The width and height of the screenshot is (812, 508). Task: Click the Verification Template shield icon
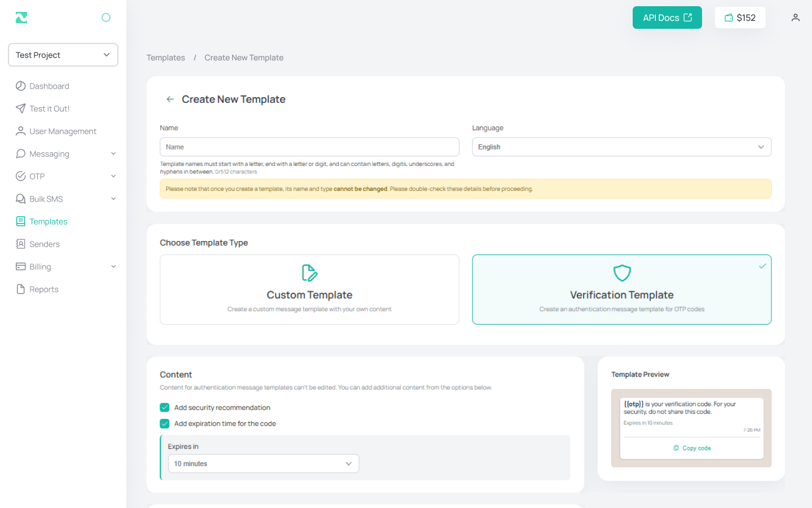pyautogui.click(x=622, y=273)
